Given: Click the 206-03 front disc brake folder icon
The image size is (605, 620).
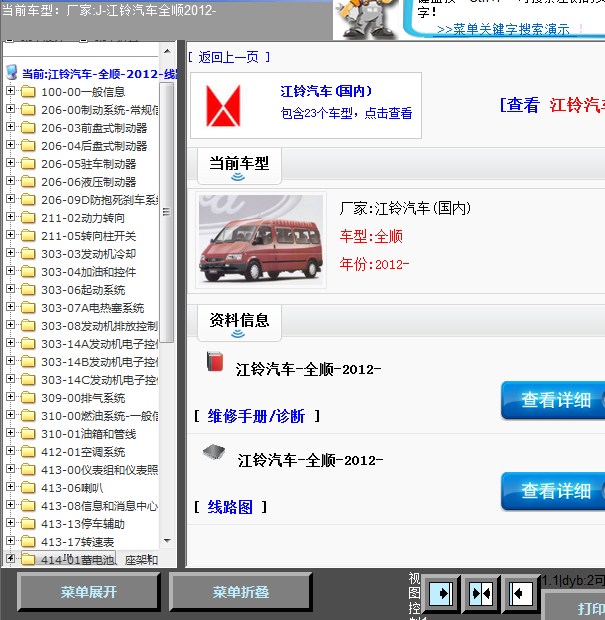Looking at the screenshot, I should pos(28,128).
